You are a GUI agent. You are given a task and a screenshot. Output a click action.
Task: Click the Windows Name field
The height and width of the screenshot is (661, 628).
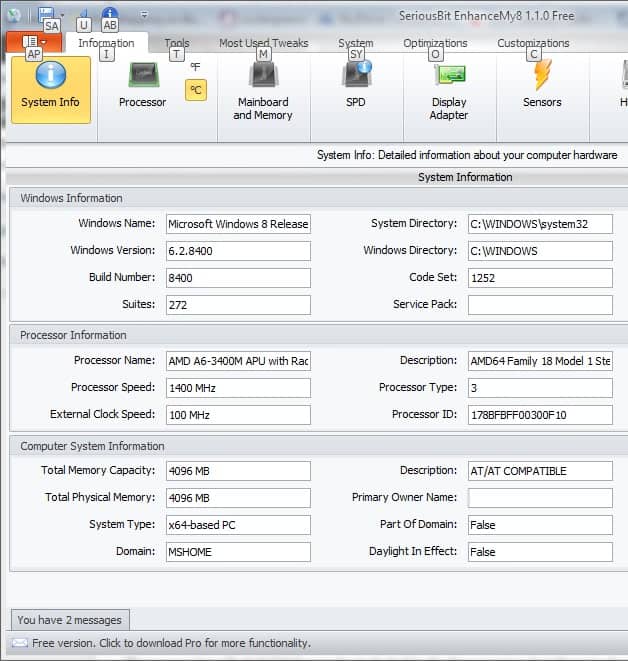pyautogui.click(x=239, y=224)
